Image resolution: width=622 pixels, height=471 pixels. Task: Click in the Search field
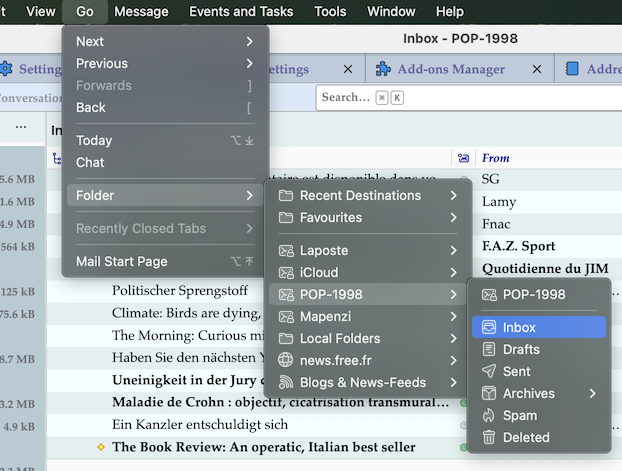tap(469, 98)
